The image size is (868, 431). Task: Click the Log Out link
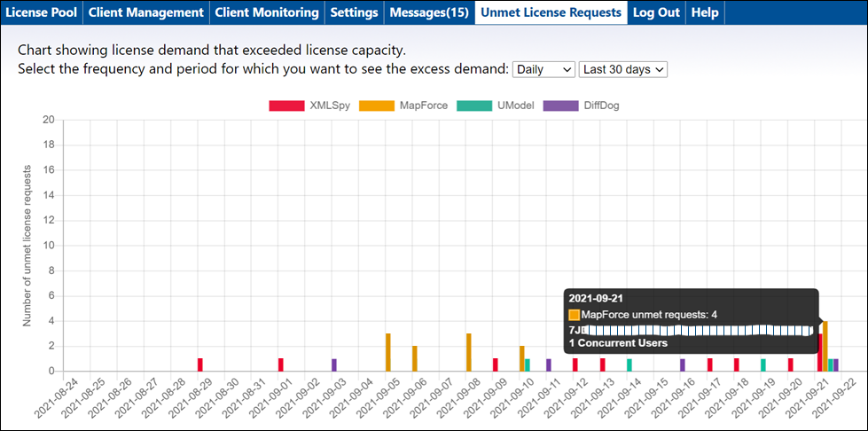pyautogui.click(x=656, y=12)
